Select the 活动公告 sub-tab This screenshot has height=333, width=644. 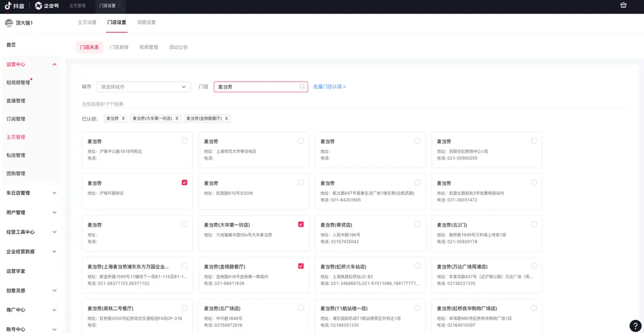(178, 47)
